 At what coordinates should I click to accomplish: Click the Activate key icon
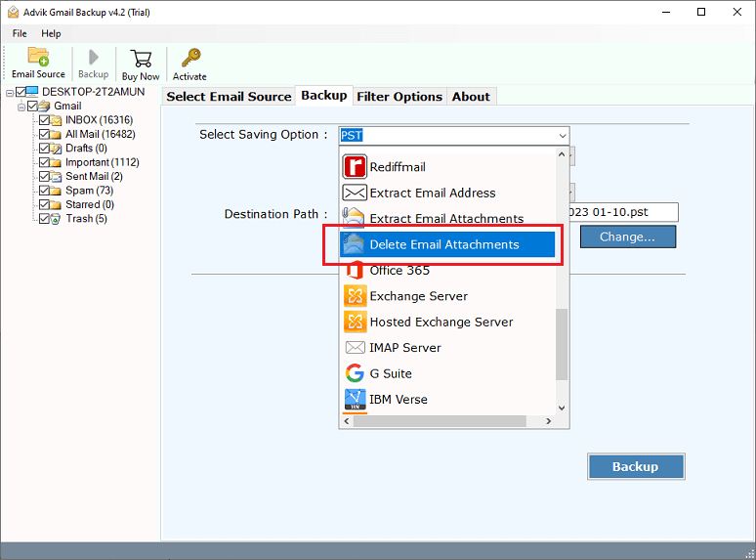[190, 58]
